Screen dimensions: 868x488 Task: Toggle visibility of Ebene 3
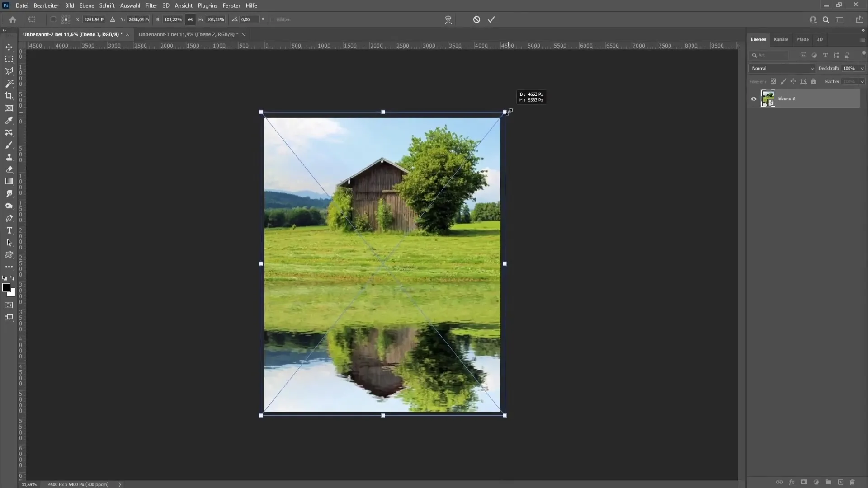point(754,98)
